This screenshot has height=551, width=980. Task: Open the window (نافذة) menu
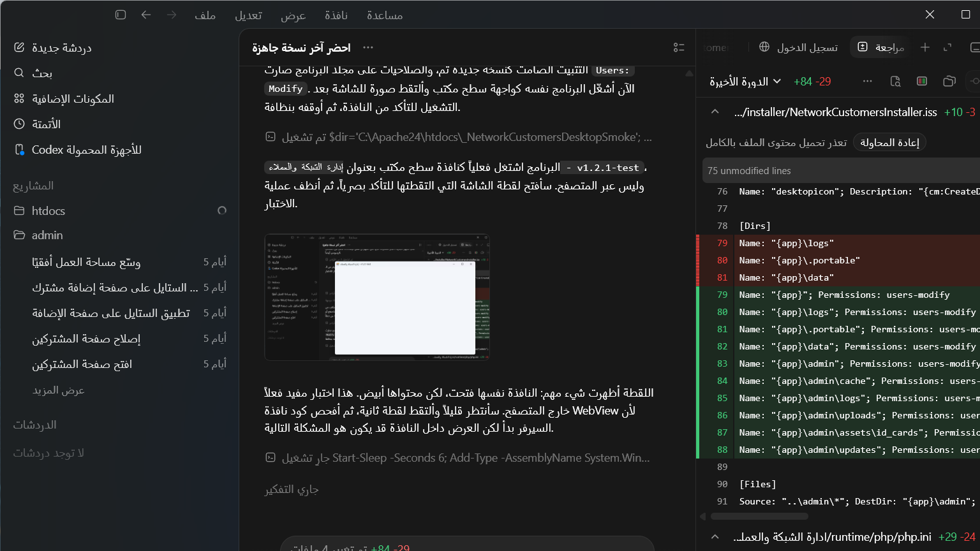coord(336,15)
